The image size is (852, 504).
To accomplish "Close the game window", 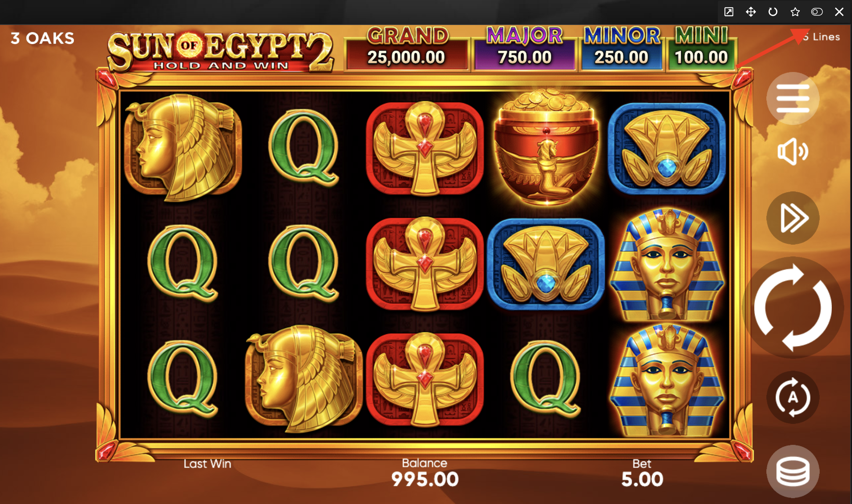I will point(839,12).
